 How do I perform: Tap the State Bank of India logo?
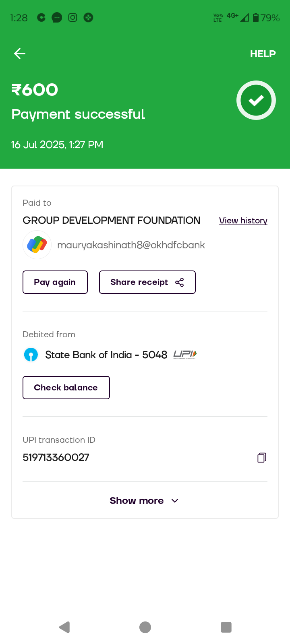click(x=31, y=355)
